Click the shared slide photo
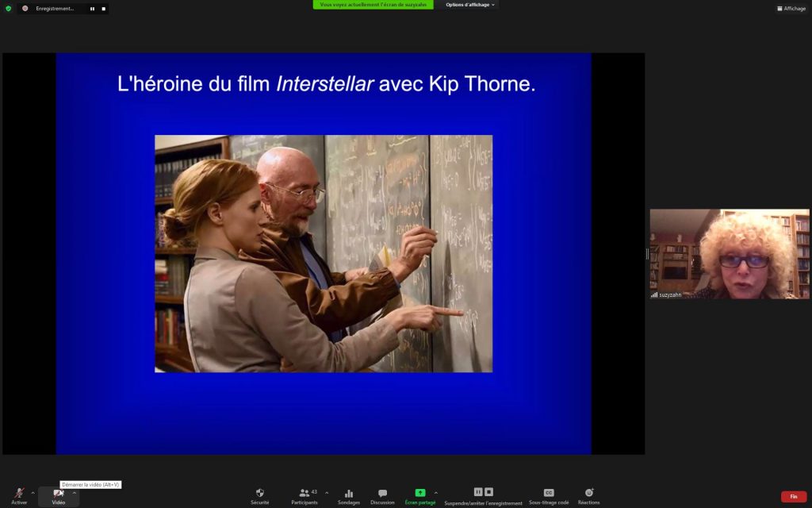Screen dimensions: 812x508 click(x=324, y=253)
